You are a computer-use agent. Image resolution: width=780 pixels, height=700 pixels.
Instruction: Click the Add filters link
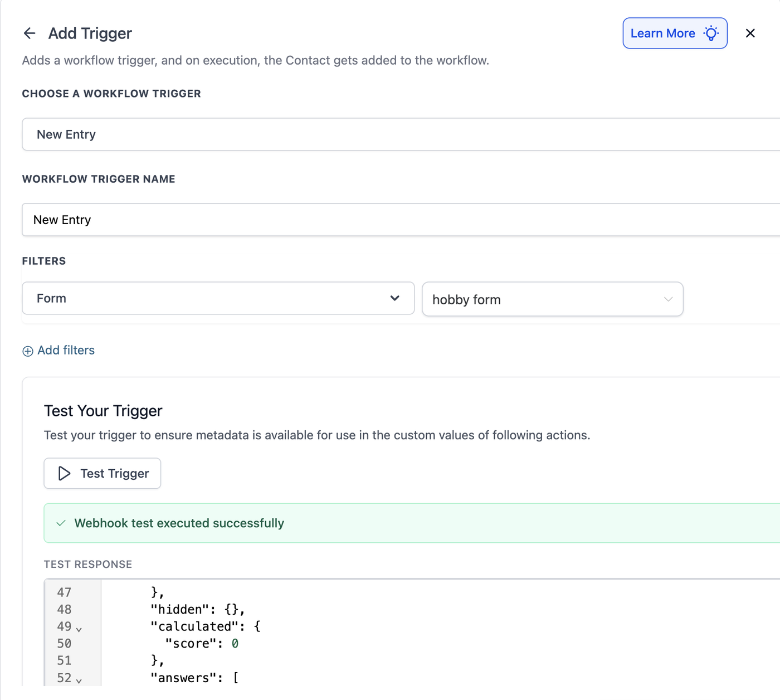click(x=66, y=351)
